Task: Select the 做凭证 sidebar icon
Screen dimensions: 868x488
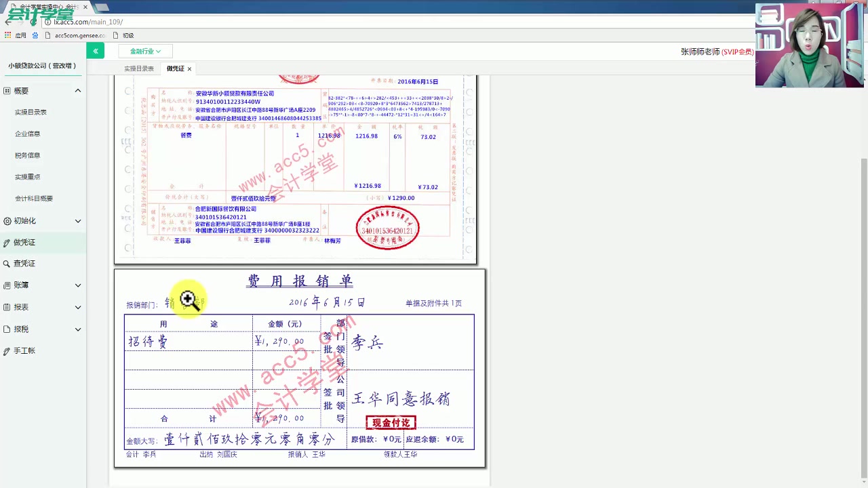Action: 9,242
